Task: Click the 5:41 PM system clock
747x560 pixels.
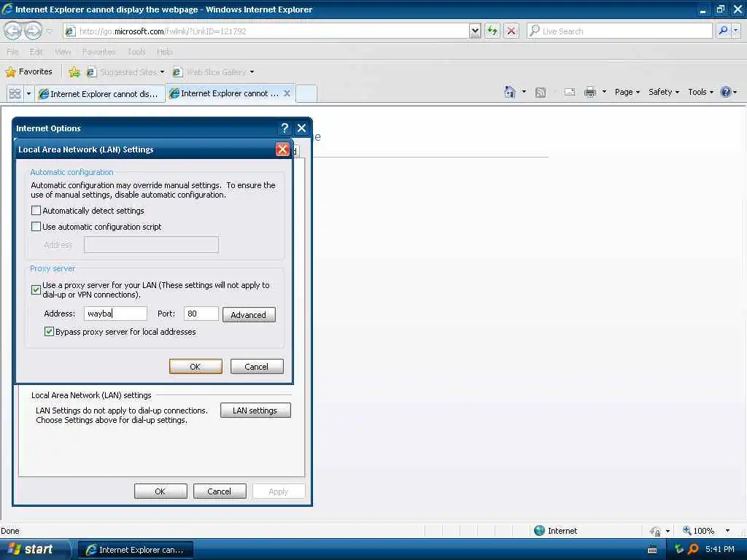Action: [x=720, y=549]
